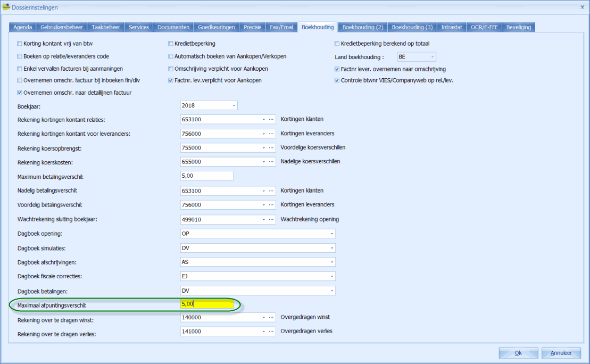Expand the Dagboek afschrijvingen dropdown
The height and width of the screenshot is (364, 590).
(332, 262)
